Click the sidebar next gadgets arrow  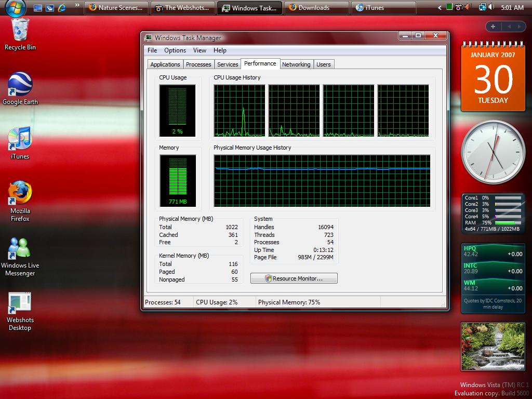click(x=519, y=26)
